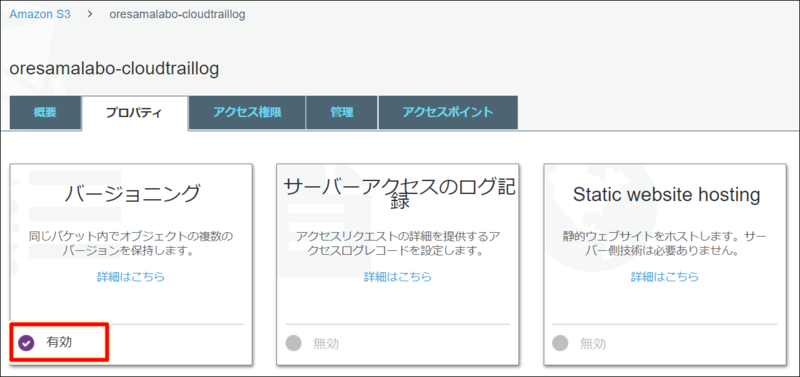This screenshot has width=800, height=377.
Task: Click 詳細はこちら link under Static website hosting
Action: click(x=665, y=277)
